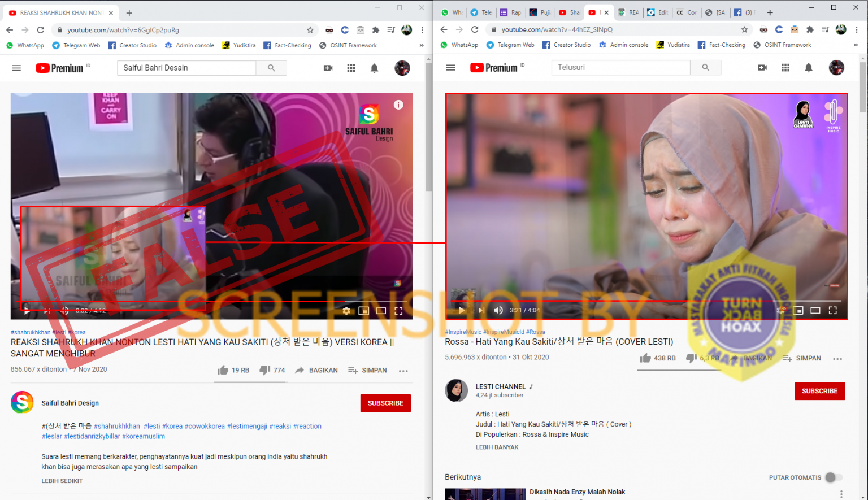Toggle miniplayer on left video player

coord(363,311)
